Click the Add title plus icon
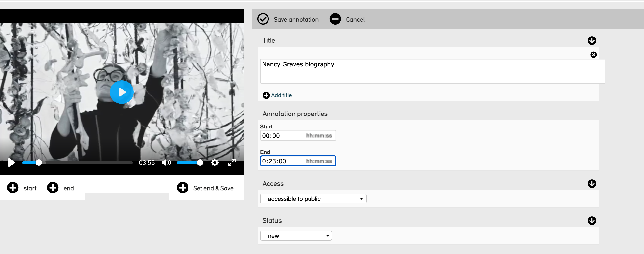This screenshot has height=254, width=644. click(x=266, y=95)
